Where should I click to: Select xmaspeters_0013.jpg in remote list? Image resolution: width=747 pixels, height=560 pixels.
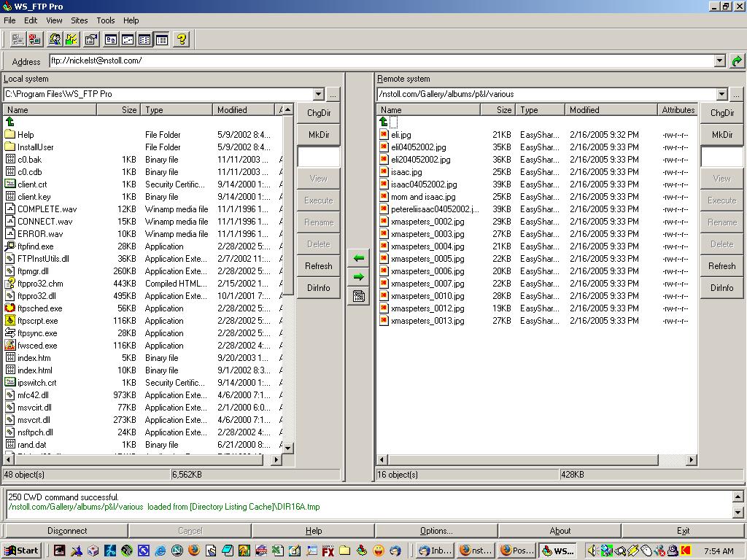427,321
